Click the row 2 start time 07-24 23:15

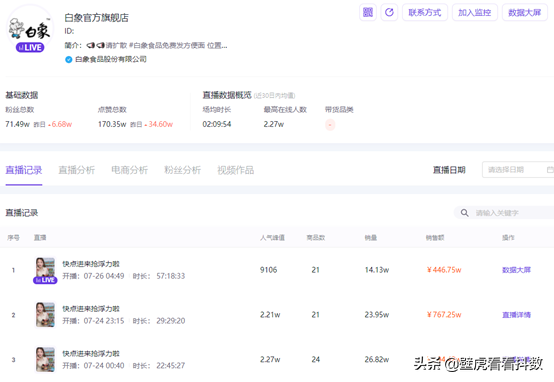(x=104, y=321)
